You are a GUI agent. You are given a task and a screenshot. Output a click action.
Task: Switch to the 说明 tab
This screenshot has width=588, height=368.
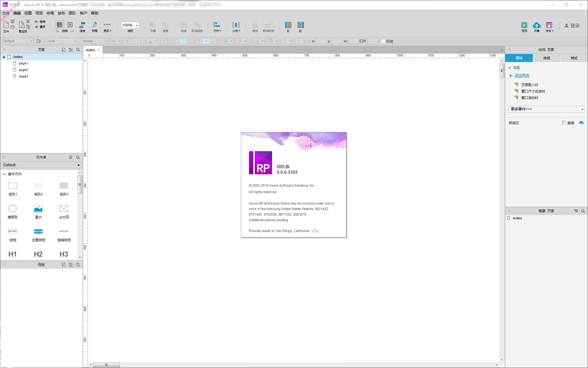[546, 58]
